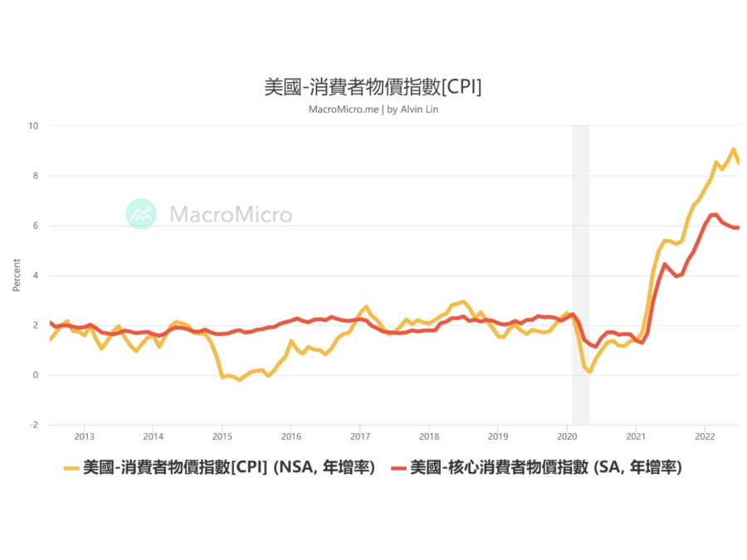The height and width of the screenshot is (560, 747).
Task: Select the 2019 label on the x-axis
Action: coord(497,436)
